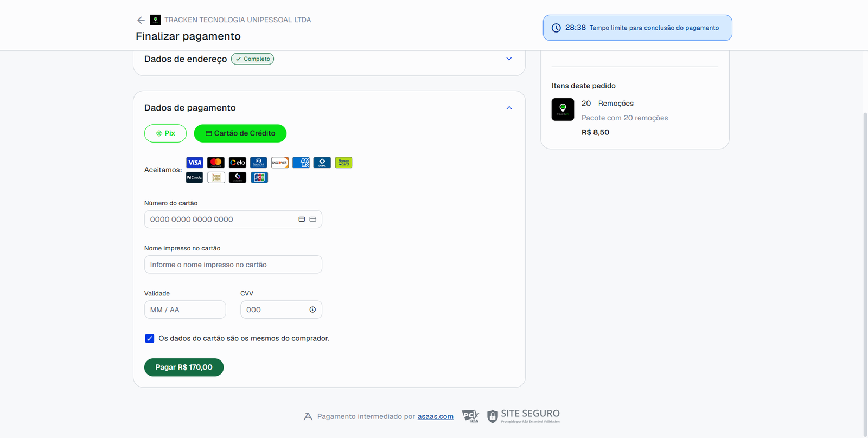Click the page vertical scrollbar
This screenshot has height=438, width=868.
[x=865, y=274]
